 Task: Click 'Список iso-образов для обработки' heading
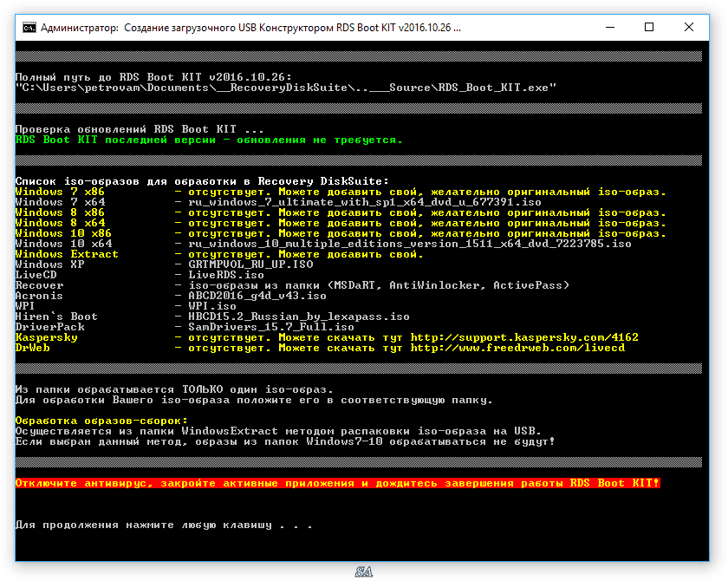pos(202,181)
